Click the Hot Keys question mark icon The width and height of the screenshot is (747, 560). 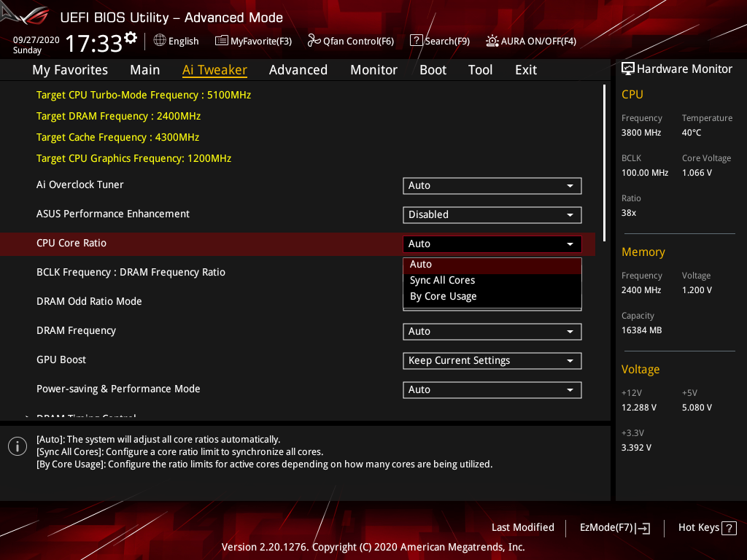click(x=729, y=528)
